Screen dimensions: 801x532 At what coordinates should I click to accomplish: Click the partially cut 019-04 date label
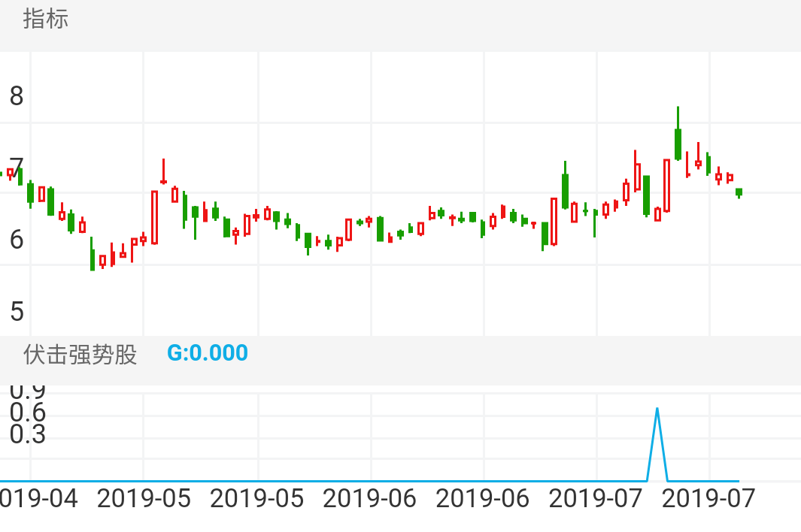[39, 499]
